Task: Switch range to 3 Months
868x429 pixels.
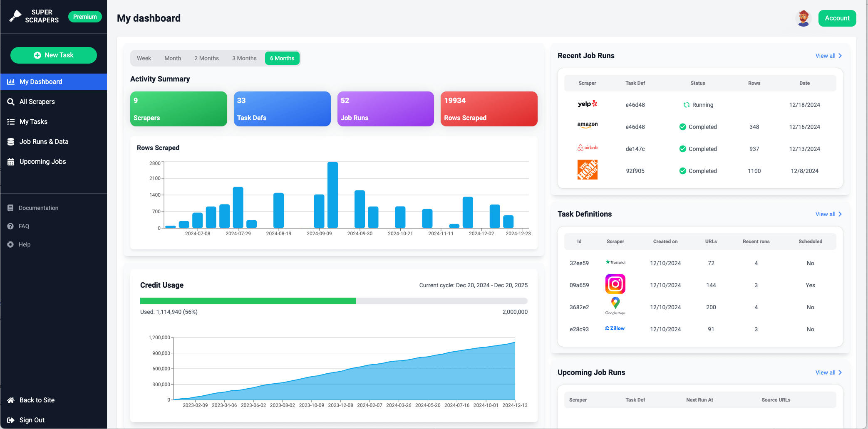Action: pos(244,58)
